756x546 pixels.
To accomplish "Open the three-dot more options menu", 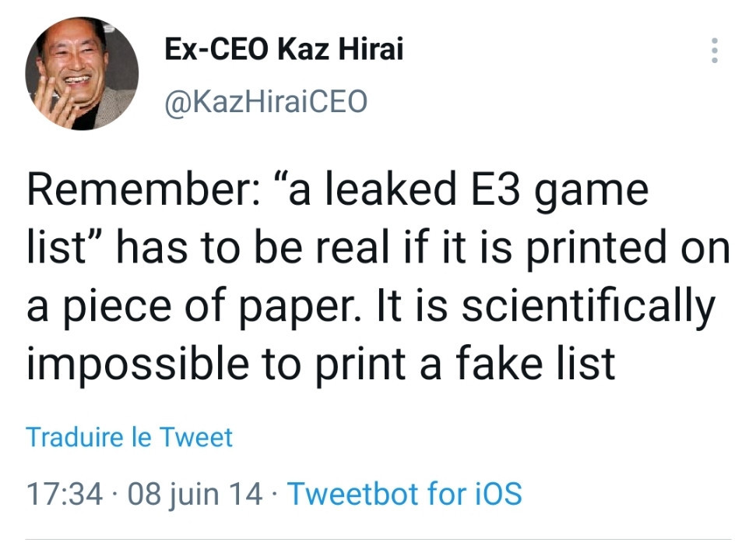I will (714, 51).
